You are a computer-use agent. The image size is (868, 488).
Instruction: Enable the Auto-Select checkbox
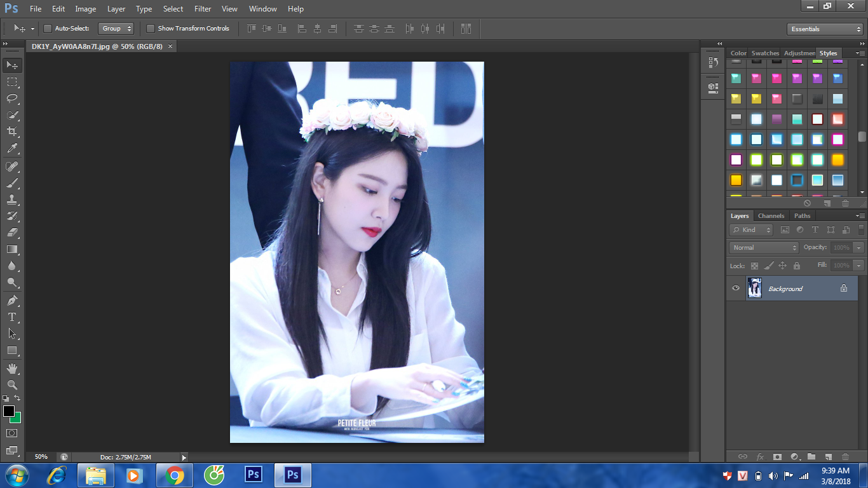[x=48, y=29]
